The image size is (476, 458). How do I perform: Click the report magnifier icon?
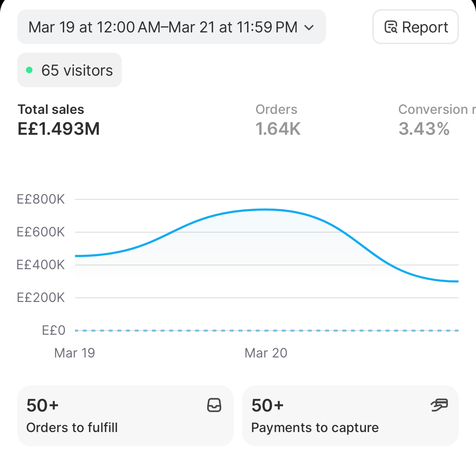[391, 27]
